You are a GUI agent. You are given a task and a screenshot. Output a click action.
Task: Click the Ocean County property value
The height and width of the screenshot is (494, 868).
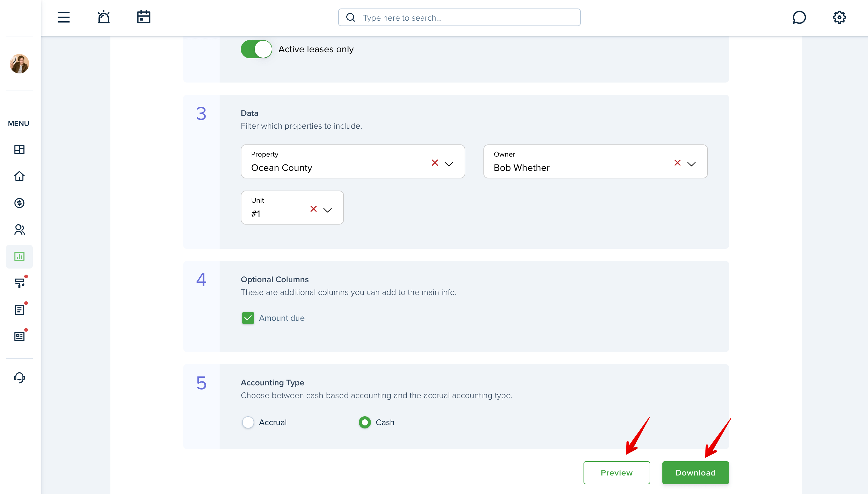(x=281, y=167)
